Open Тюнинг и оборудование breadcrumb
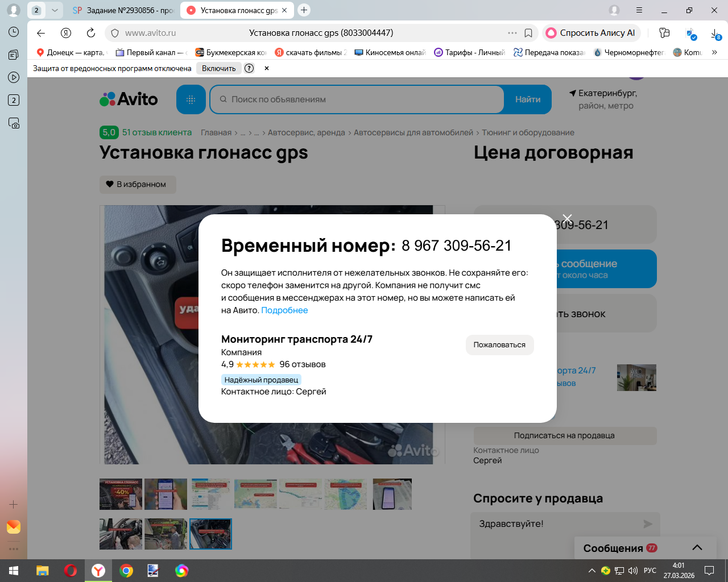 pos(528,132)
